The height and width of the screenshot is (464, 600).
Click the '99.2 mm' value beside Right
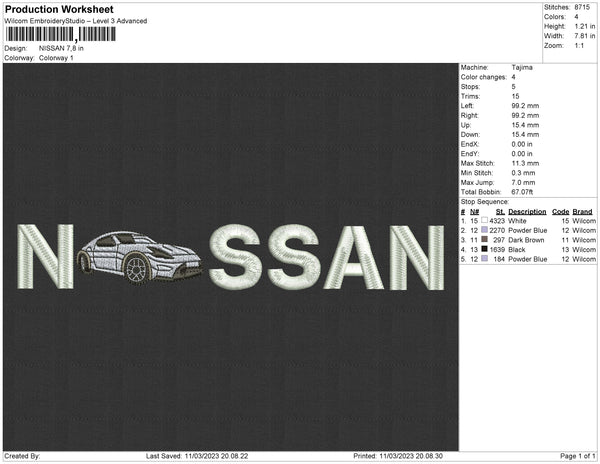click(525, 115)
